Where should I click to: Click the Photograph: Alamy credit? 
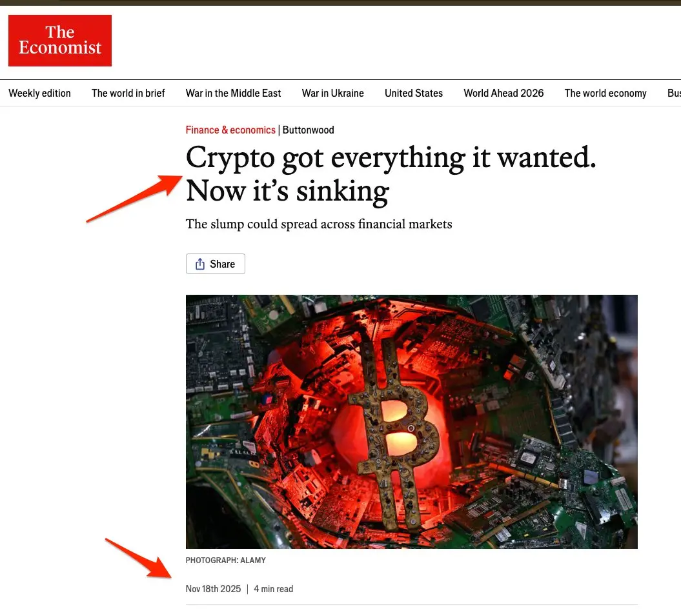pos(225,561)
